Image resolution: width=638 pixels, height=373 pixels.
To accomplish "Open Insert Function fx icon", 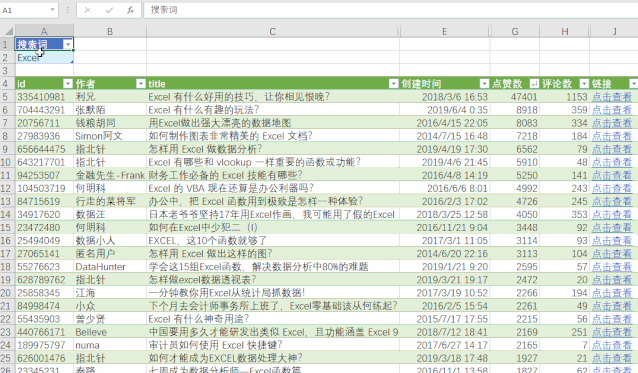I will [130, 10].
